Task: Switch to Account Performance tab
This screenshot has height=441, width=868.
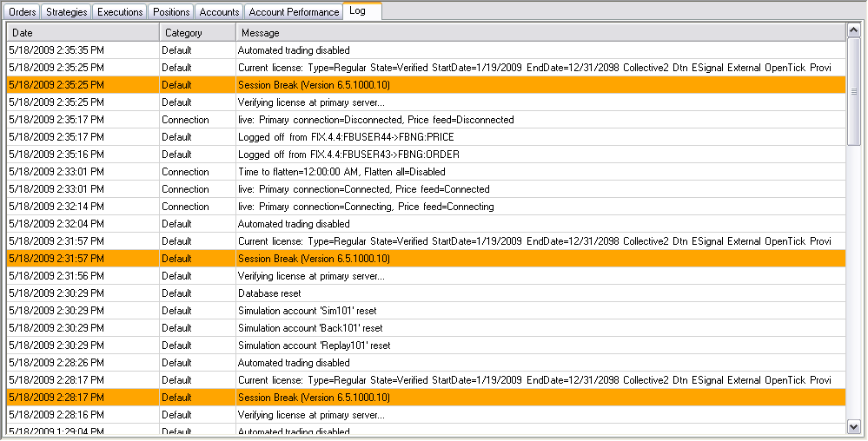Action: 294,12
